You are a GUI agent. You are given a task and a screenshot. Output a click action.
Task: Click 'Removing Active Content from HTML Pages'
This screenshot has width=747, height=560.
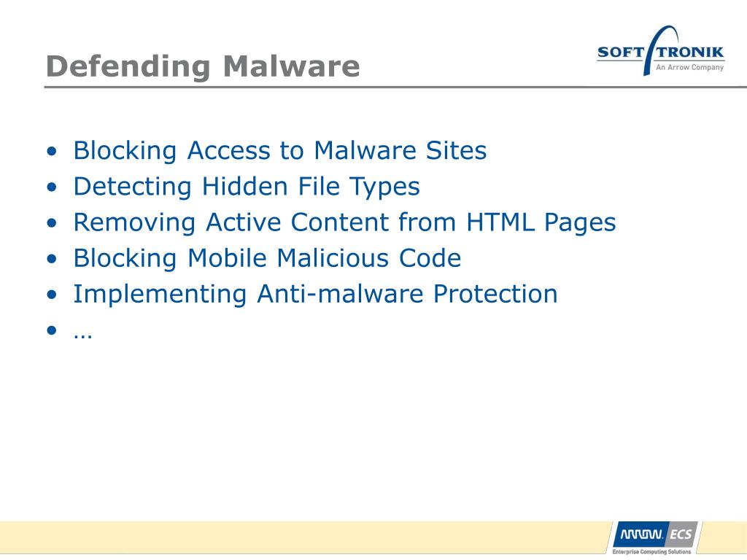[344, 222]
